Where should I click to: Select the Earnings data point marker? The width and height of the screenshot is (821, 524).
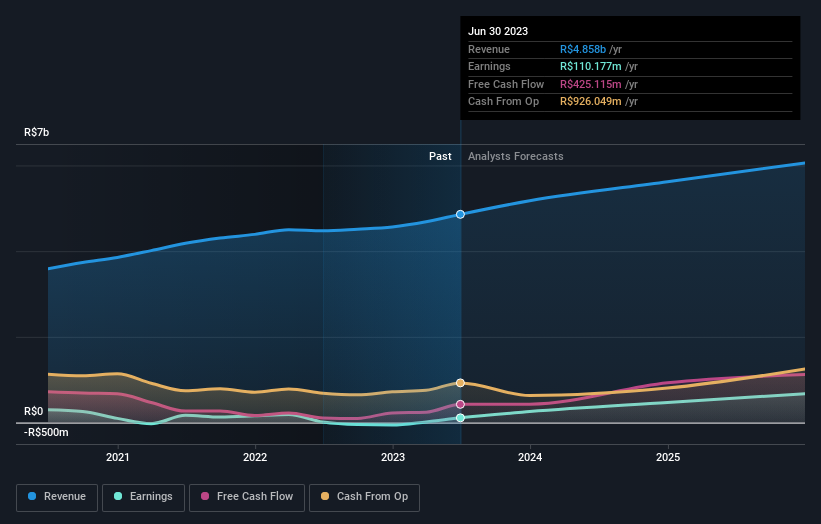tap(460, 418)
